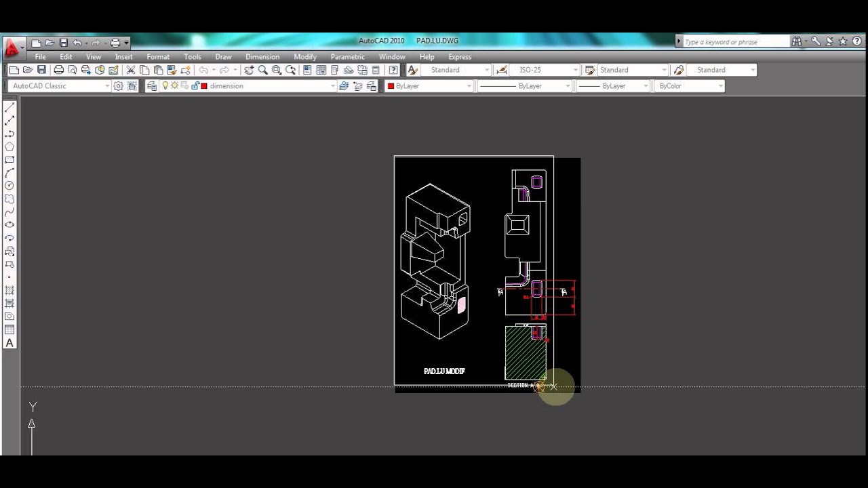Image resolution: width=868 pixels, height=488 pixels.
Task: Click the Dimension Style icon
Action: (501, 70)
